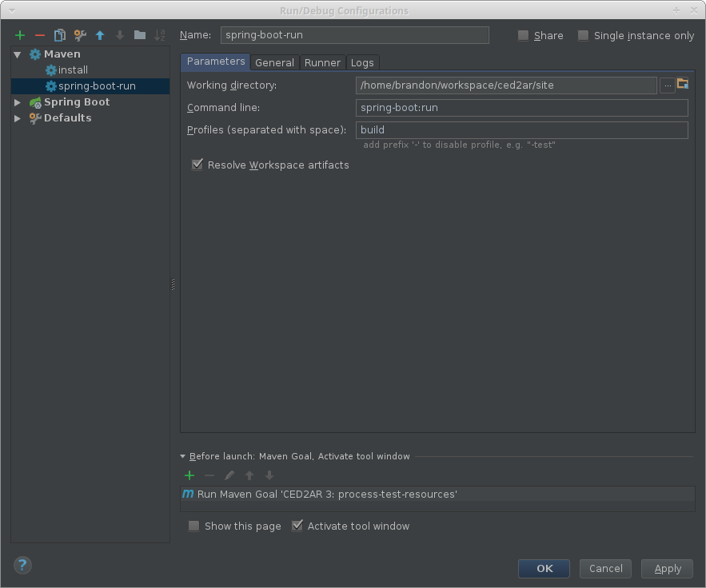This screenshot has width=706, height=588.
Task: Click the Spring Boot leaf icon
Action: point(35,102)
